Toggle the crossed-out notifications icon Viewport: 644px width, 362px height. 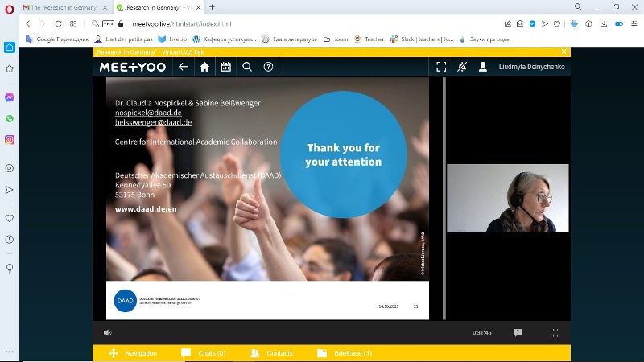coord(462,67)
